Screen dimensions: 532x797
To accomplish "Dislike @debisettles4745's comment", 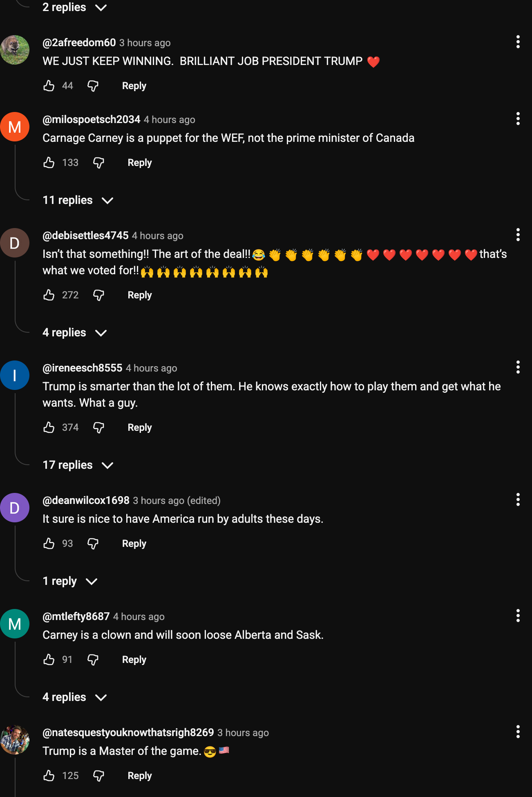I will coord(98,295).
